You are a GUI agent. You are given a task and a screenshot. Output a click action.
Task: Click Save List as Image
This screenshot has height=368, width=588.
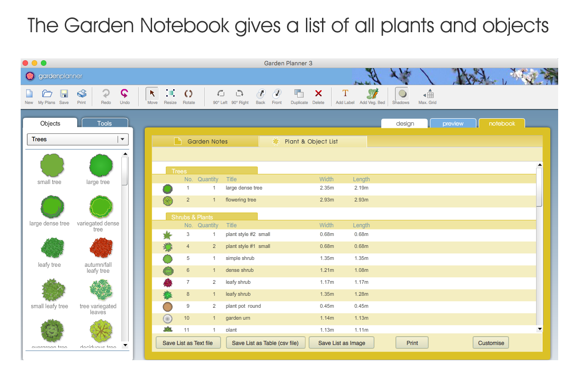(342, 343)
